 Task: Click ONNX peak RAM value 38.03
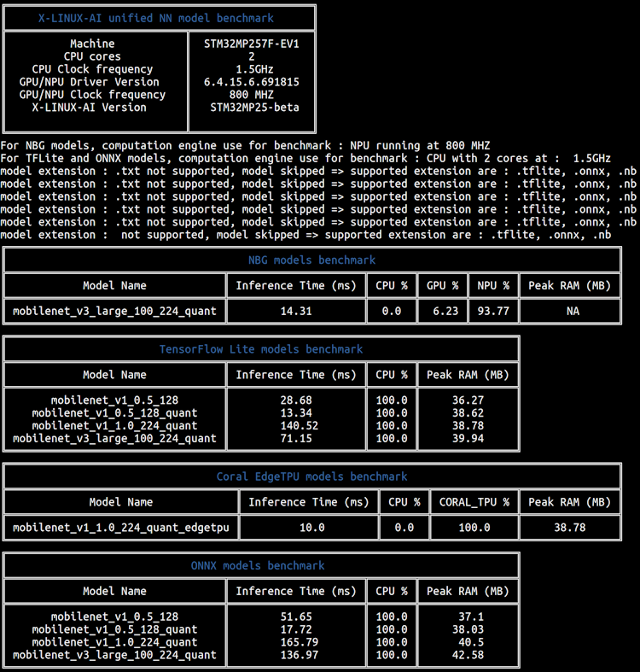pyautogui.click(x=468, y=629)
